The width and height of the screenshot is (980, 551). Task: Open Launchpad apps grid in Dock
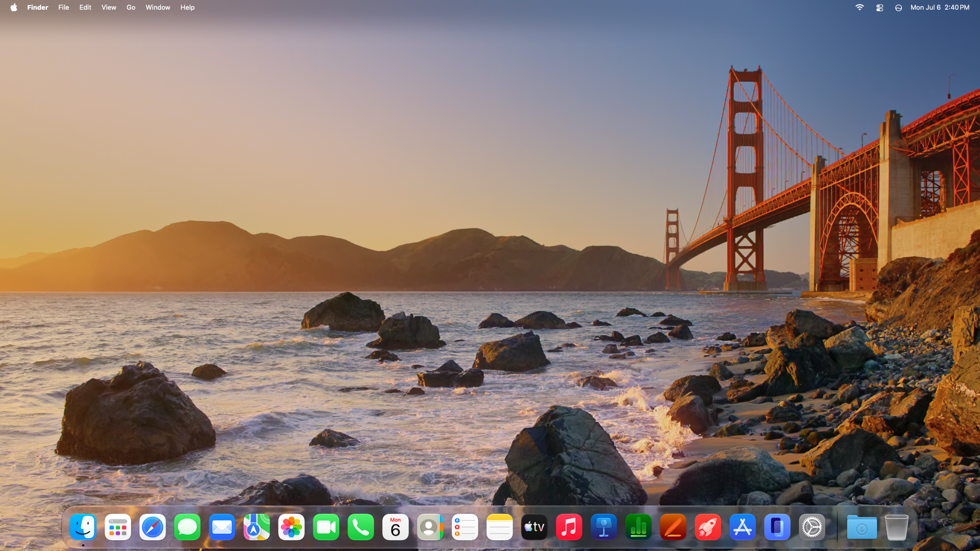coord(118,527)
